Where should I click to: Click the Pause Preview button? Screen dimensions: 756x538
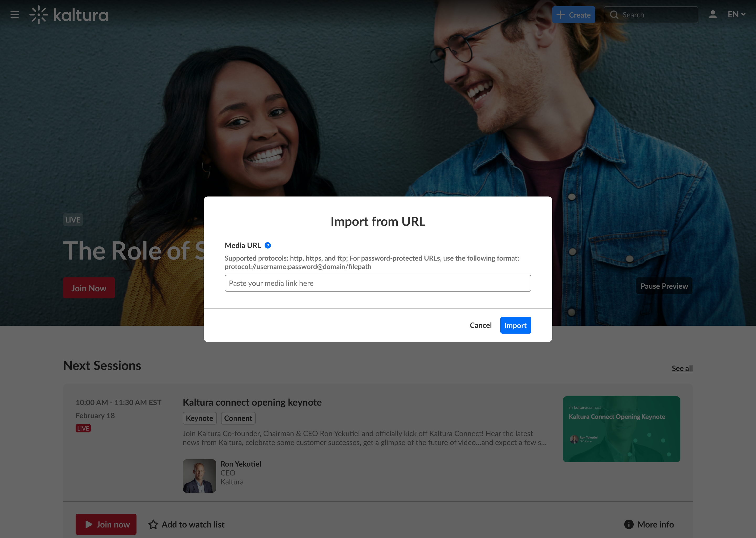tap(664, 286)
